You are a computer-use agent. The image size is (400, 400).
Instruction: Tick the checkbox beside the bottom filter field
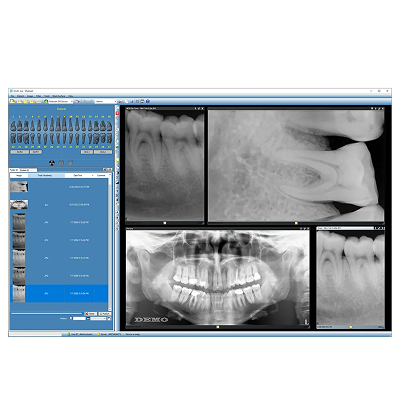click(71, 318)
